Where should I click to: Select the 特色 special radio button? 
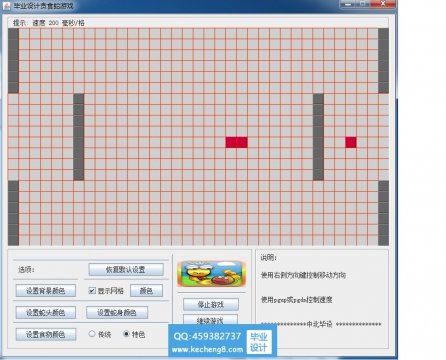point(126,334)
